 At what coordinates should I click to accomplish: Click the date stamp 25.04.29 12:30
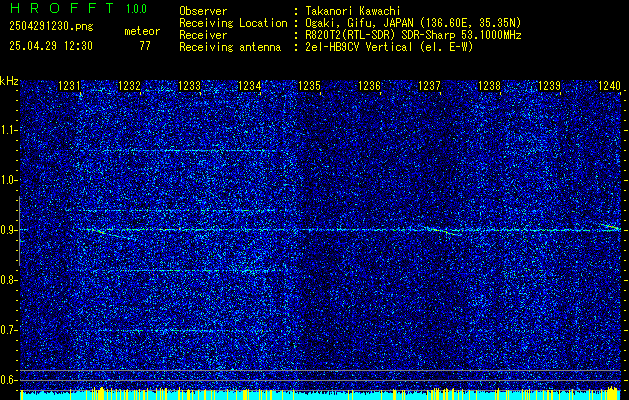pos(51,46)
